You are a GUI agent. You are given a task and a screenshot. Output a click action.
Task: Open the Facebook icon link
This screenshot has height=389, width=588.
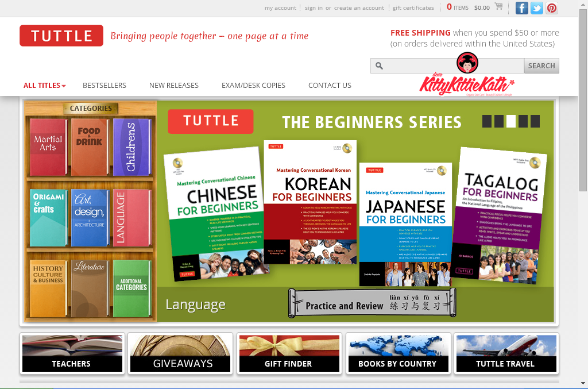point(521,8)
